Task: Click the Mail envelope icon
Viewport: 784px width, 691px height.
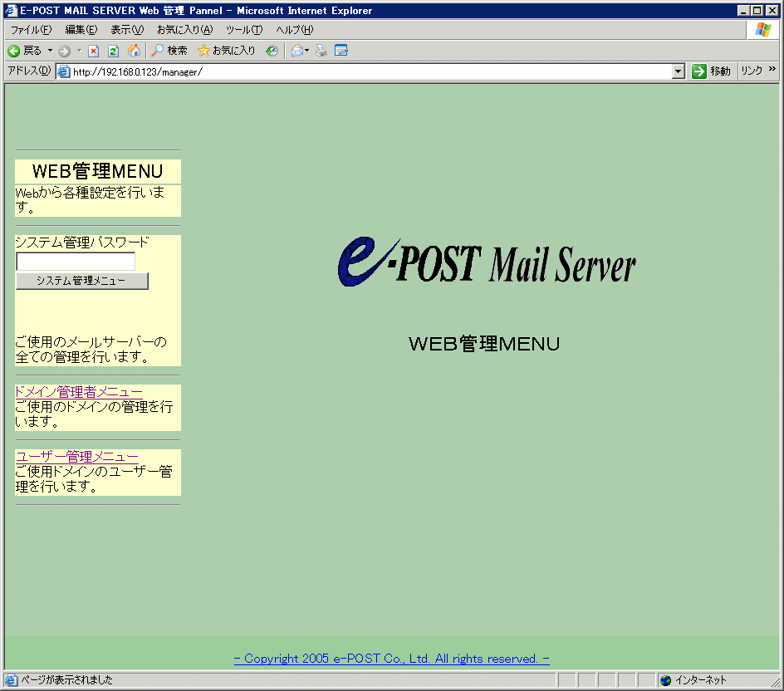Action: tap(297, 51)
